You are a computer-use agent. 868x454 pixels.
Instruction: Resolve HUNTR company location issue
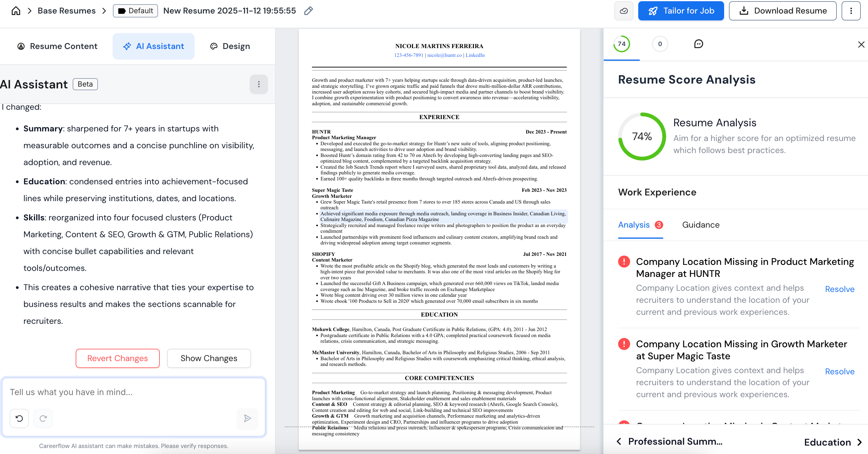point(839,289)
